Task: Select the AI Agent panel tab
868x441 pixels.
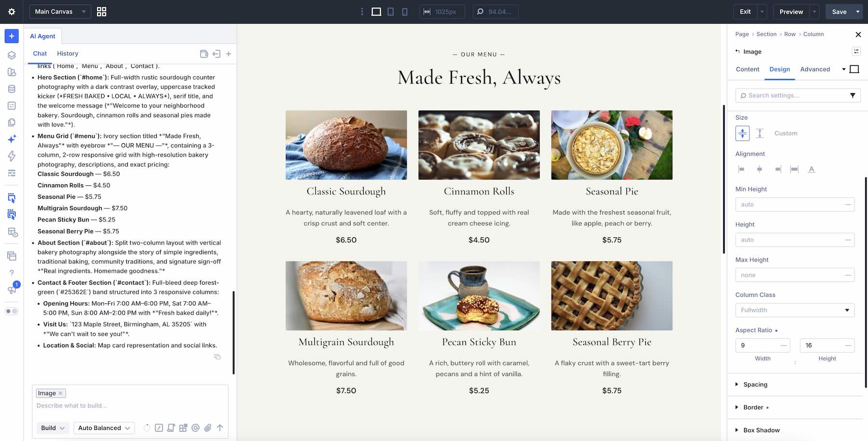Action: click(x=42, y=36)
